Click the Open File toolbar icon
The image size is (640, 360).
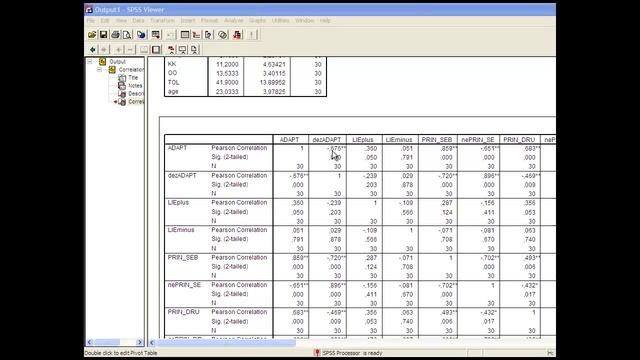tap(92, 35)
